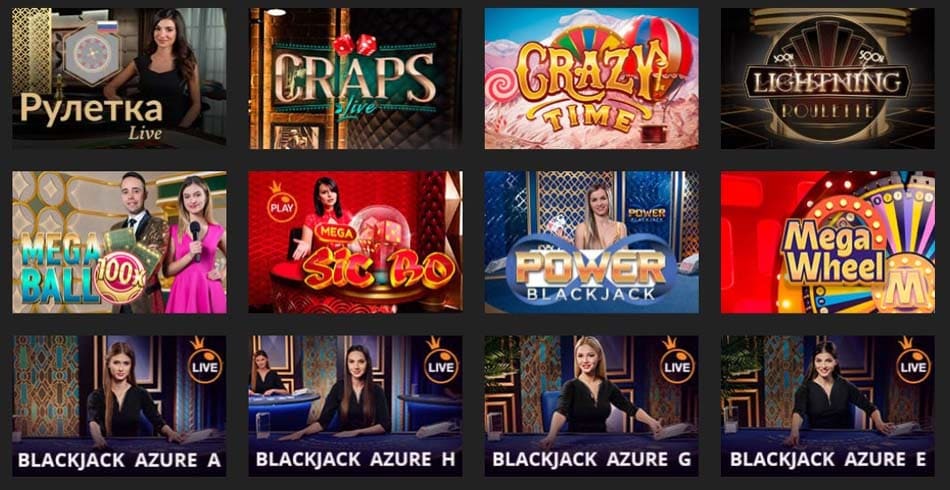Click the LIVE badge on Blackjack Azure G

(677, 366)
